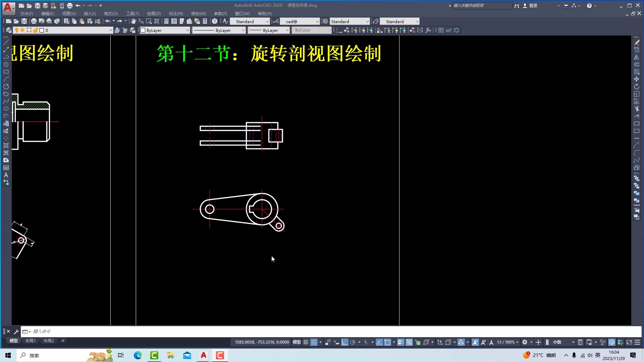The width and height of the screenshot is (644, 362).
Task: Toggle grid display in the status bar
Action: pyautogui.click(x=306, y=342)
